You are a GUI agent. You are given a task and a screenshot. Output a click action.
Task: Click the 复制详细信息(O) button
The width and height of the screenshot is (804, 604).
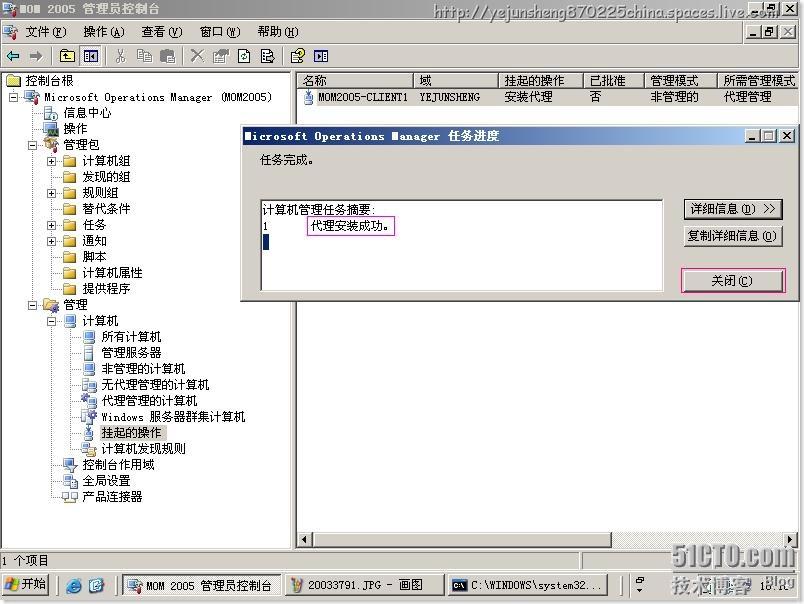pyautogui.click(x=733, y=236)
